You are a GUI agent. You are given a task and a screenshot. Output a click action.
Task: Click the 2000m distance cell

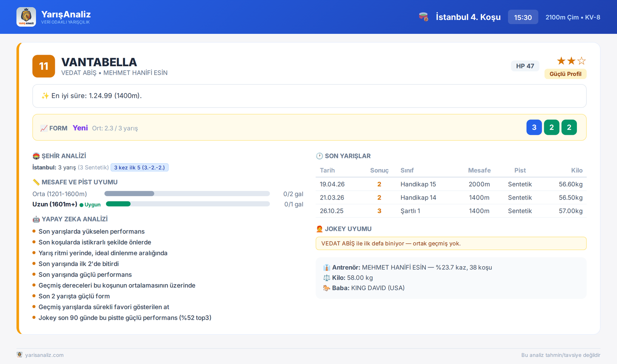coord(479,184)
